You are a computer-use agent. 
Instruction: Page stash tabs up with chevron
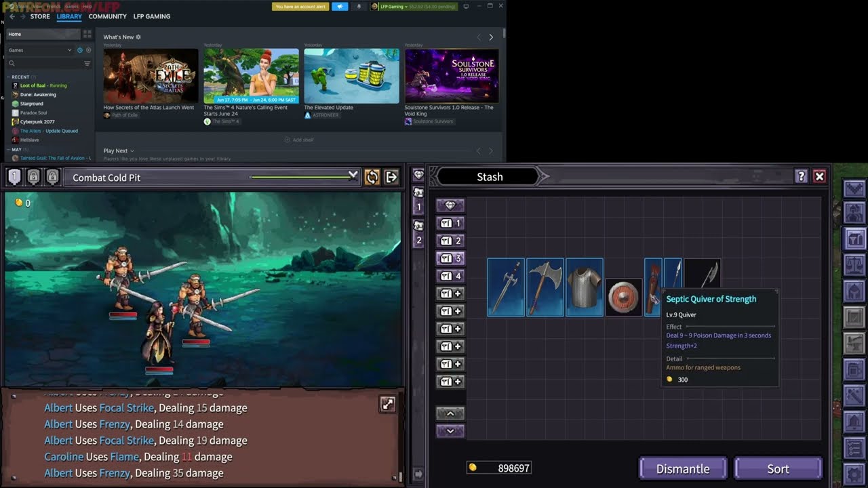click(450, 413)
